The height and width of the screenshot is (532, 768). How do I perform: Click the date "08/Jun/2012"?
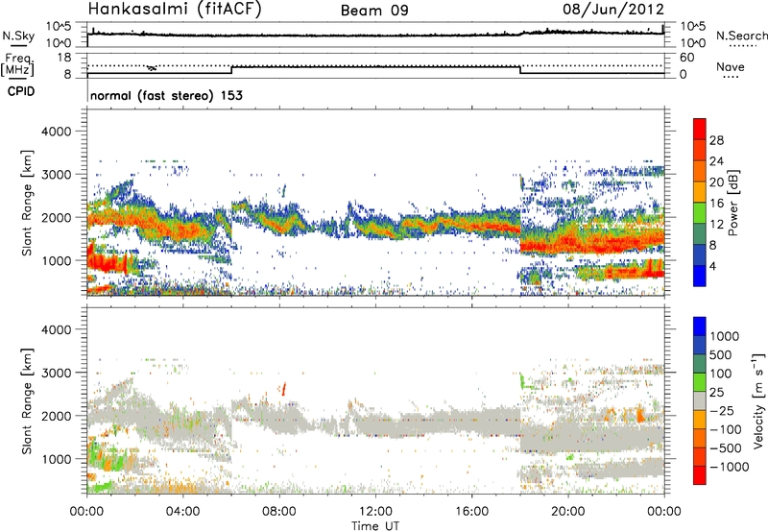click(613, 9)
